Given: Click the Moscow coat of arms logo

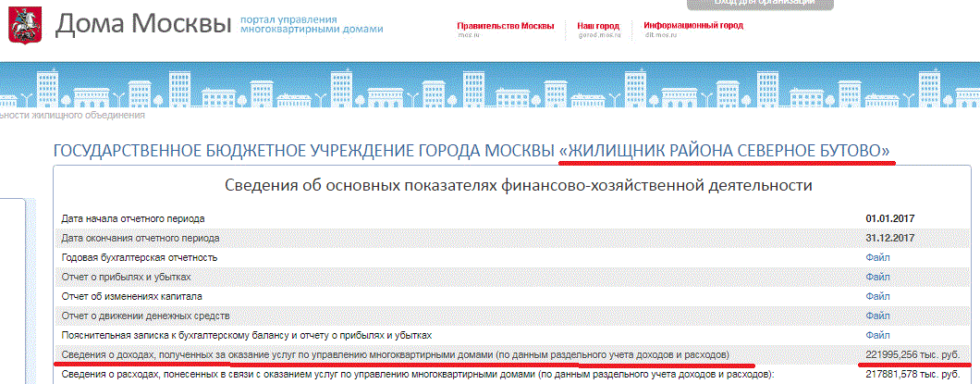Looking at the screenshot, I should [x=24, y=26].
